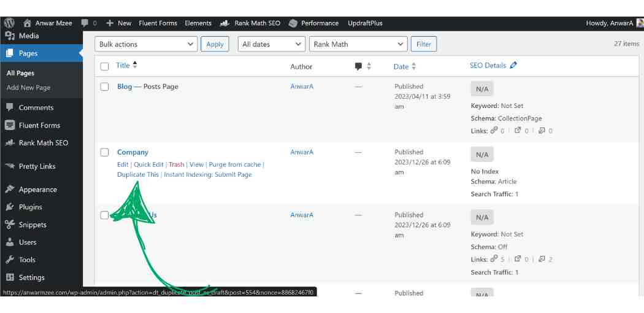Open Performance cube icon in admin bar
This screenshot has height=313, width=644.
(293, 23)
